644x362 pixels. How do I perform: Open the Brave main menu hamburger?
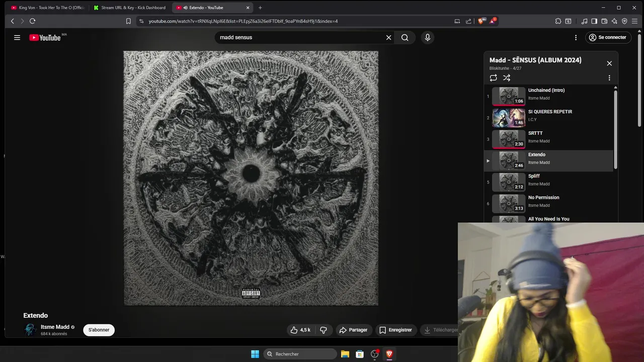(x=635, y=21)
